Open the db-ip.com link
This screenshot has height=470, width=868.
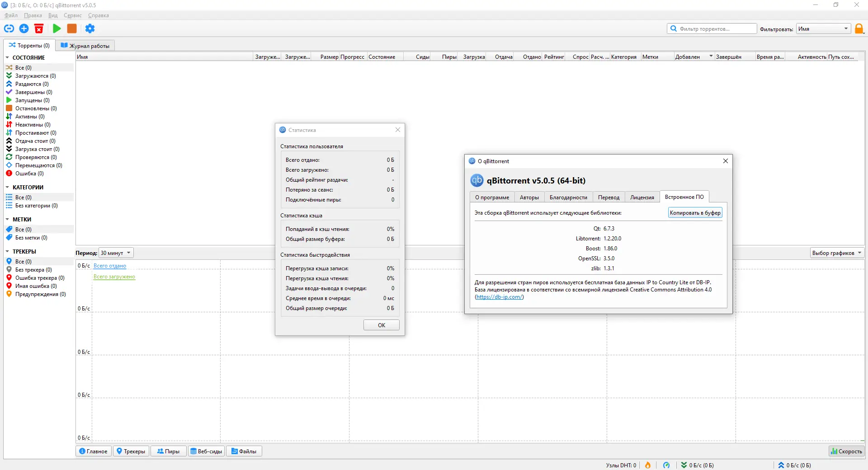pos(499,297)
